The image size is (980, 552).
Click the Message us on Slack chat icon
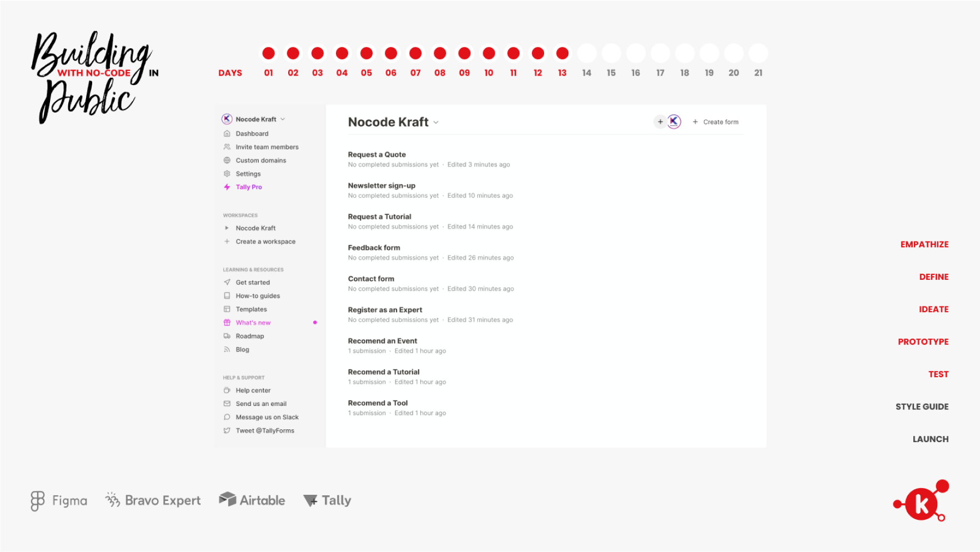point(227,417)
